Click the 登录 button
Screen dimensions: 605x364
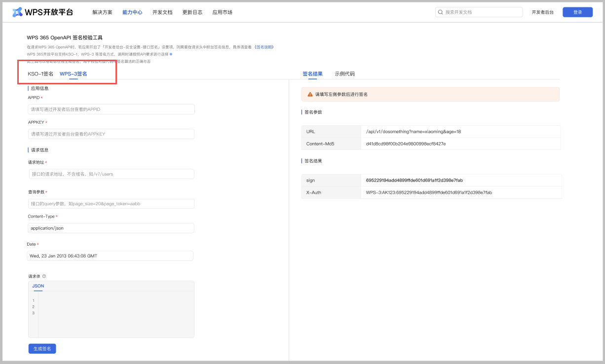pyautogui.click(x=577, y=12)
